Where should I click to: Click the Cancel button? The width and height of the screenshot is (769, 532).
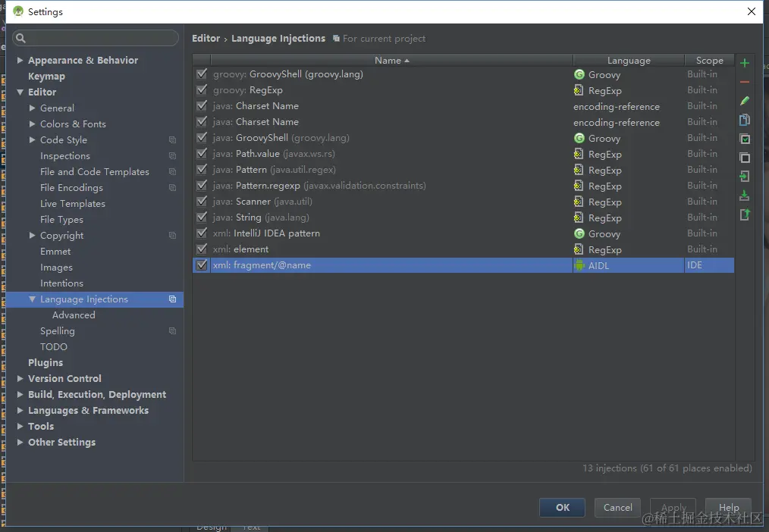(617, 508)
